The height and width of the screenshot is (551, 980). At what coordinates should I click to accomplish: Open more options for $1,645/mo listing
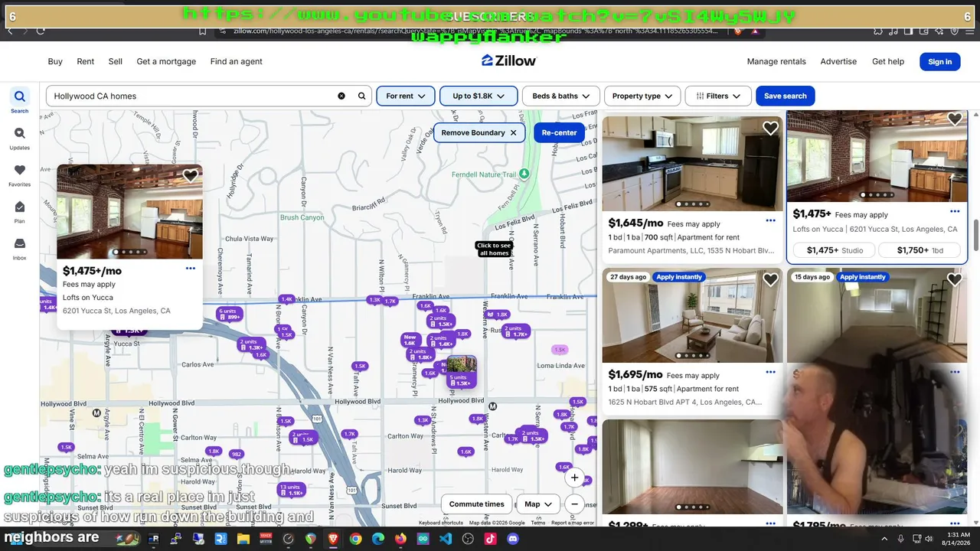click(770, 220)
